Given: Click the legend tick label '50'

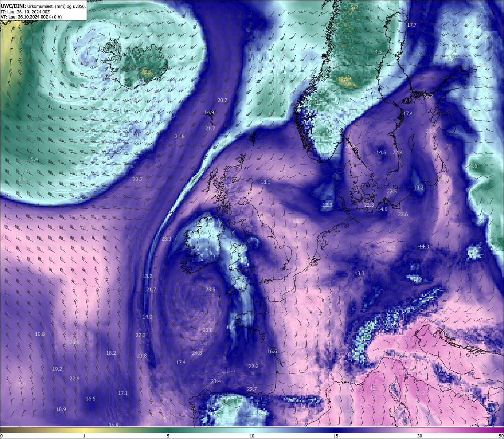Looking at the screenshot, I should [501, 436].
